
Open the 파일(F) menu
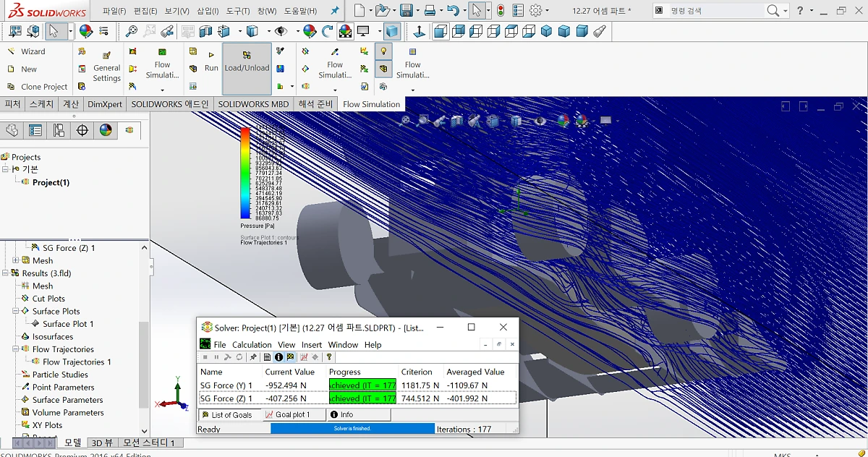114,11
